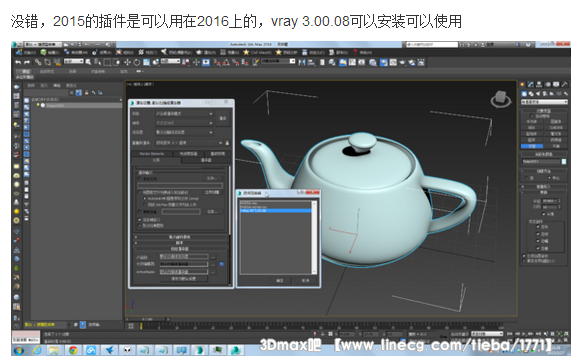
Task: Open the Display tab in command panel
Action: click(x=556, y=85)
